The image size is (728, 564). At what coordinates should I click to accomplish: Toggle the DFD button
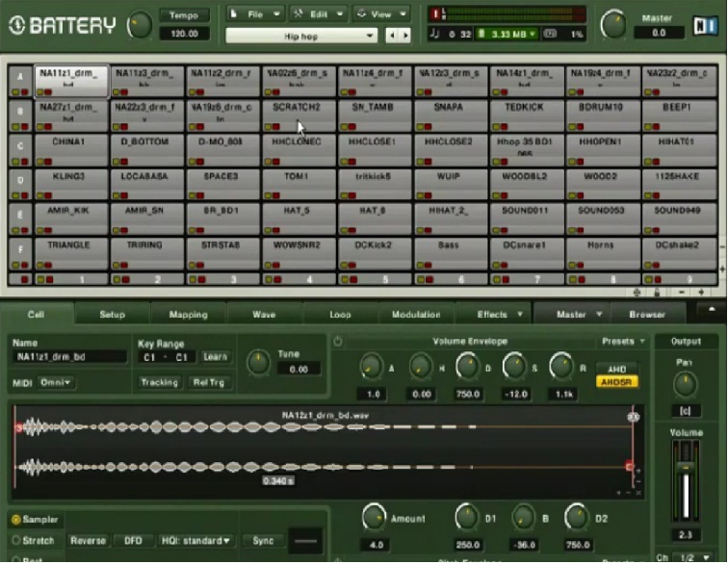(133, 541)
